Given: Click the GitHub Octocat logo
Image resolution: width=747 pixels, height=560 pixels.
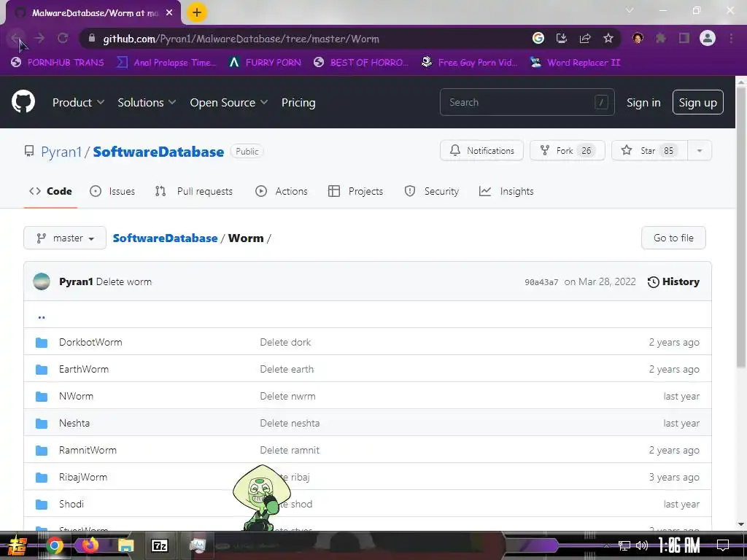Looking at the screenshot, I should (x=23, y=102).
